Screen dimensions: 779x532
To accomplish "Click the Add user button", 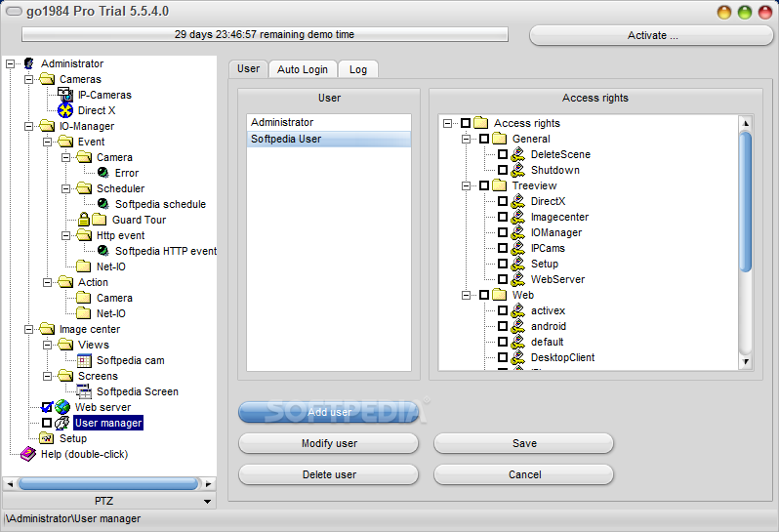I will click(x=328, y=412).
